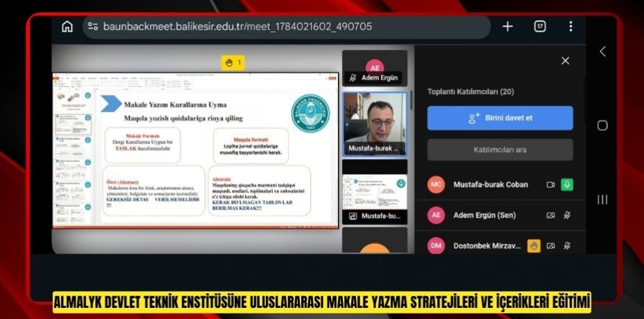Viewport: 644px width, 319px height.
Task: Open the browser three-dot menu
Action: tap(571, 27)
